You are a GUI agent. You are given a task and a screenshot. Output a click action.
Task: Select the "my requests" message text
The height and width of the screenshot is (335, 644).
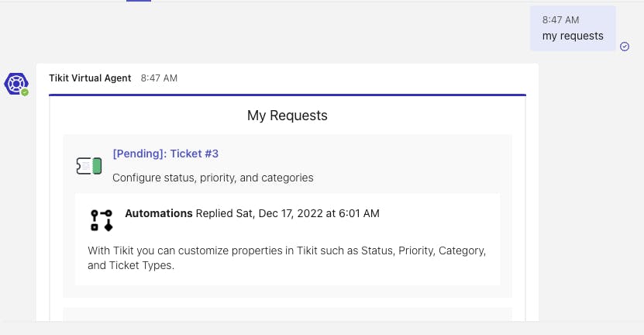[573, 36]
